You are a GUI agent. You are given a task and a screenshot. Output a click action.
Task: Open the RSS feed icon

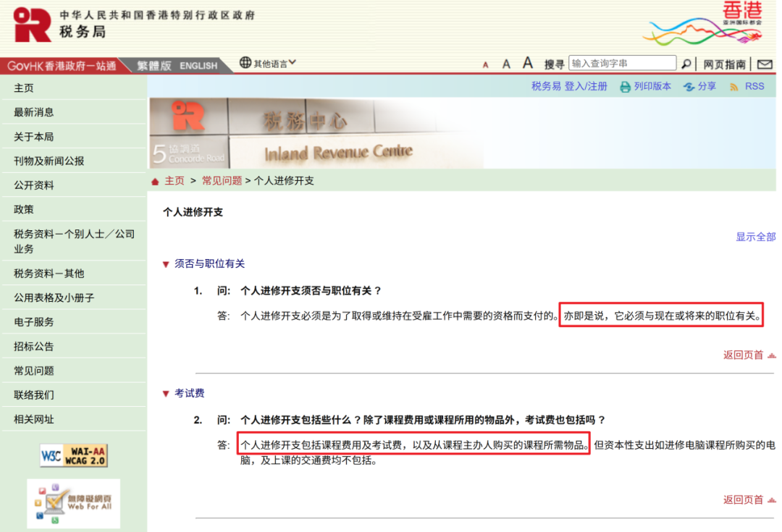(734, 87)
